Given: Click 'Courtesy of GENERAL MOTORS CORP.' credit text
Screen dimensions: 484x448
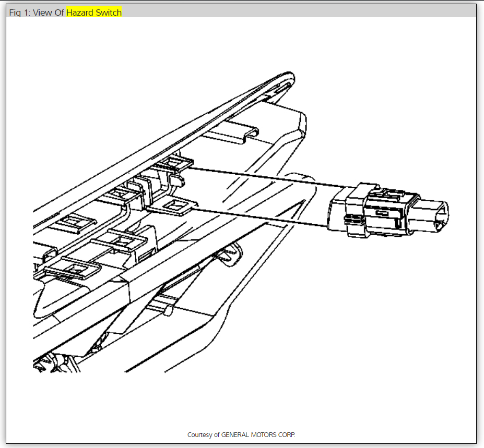Looking at the screenshot, I should [x=241, y=435].
